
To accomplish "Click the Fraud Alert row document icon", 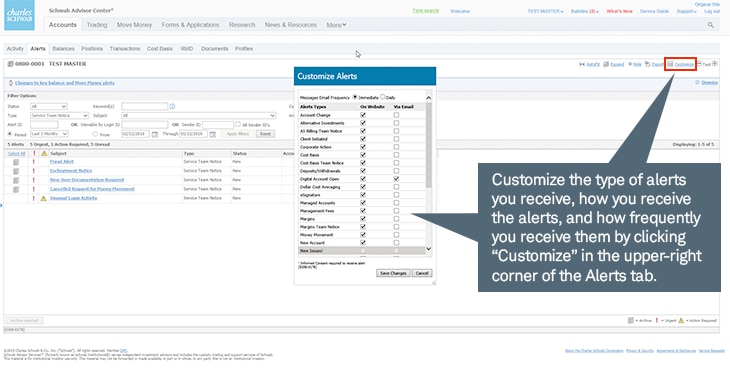I will [x=16, y=162].
